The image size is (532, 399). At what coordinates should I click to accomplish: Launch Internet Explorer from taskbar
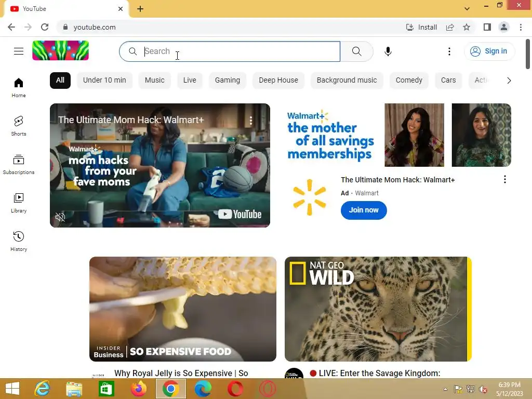(42, 389)
